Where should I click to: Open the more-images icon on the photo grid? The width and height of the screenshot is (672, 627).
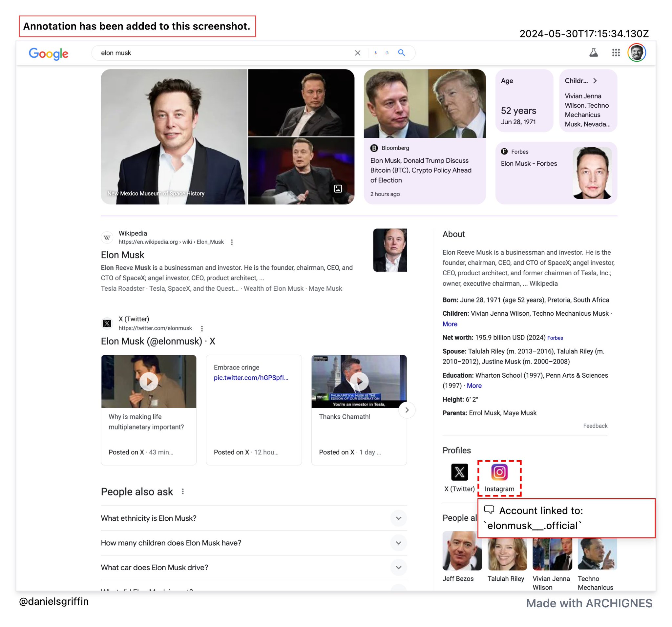(338, 189)
